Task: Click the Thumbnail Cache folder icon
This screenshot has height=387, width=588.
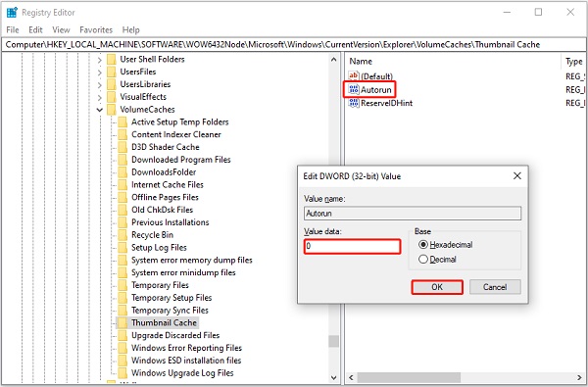Action: point(122,323)
